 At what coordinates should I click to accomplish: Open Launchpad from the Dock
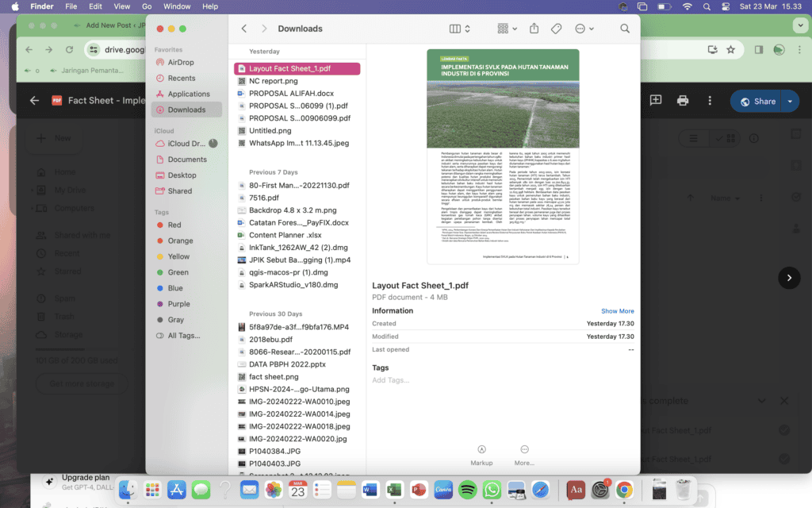pos(151,490)
